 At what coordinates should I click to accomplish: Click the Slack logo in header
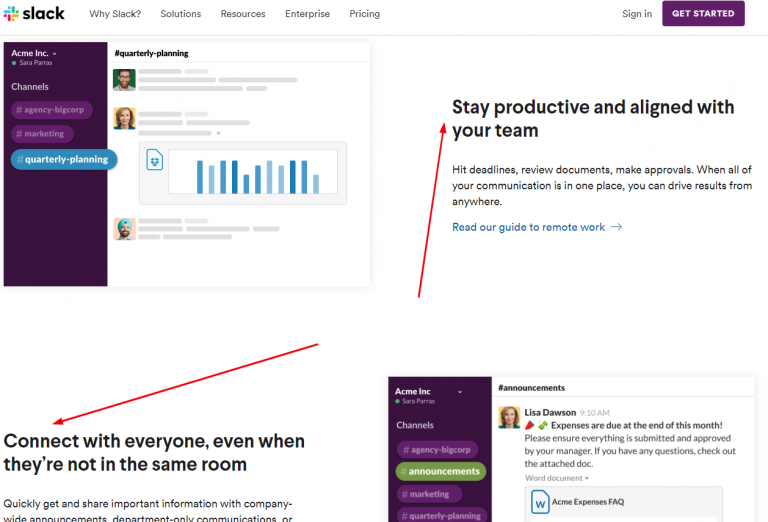(34, 14)
